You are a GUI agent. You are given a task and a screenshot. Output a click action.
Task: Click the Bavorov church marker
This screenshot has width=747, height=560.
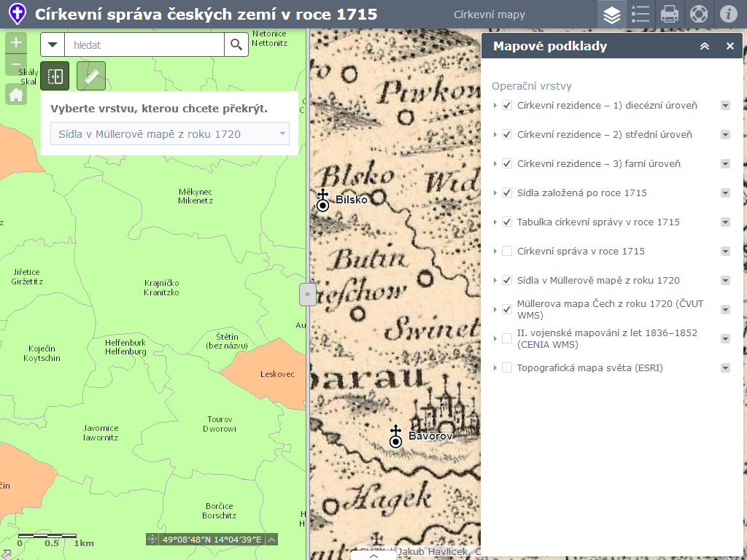pyautogui.click(x=395, y=437)
